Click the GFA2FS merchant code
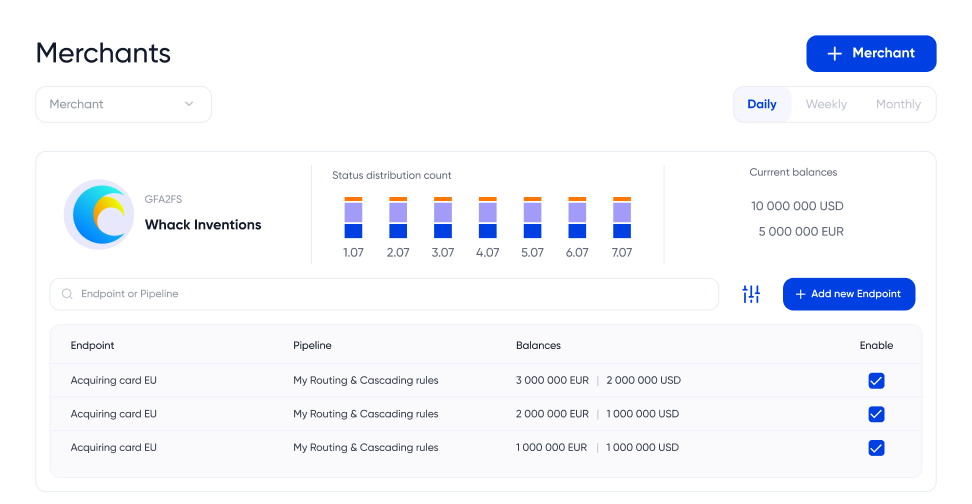This screenshot has height=504, width=972. tap(164, 199)
